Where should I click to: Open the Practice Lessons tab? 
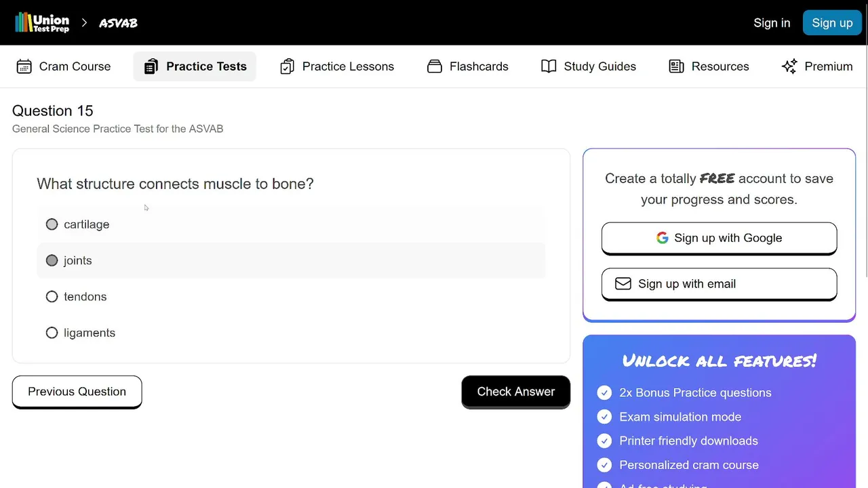[x=337, y=66]
